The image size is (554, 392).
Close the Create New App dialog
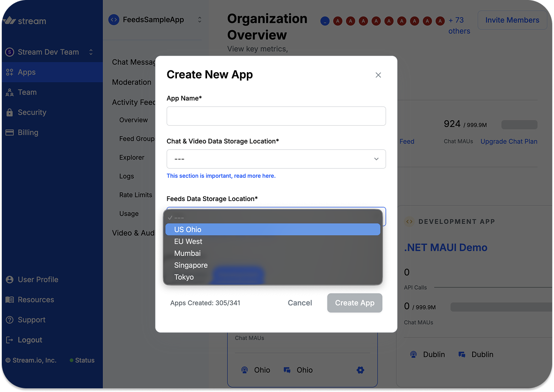point(378,75)
